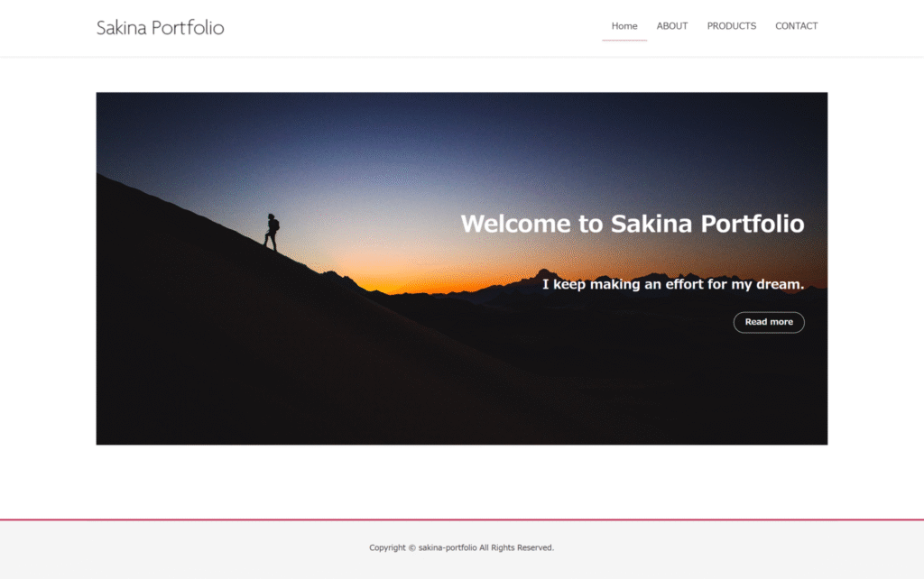Click the Sakina Portfolio site logo
The image size is (924, 579).
click(161, 28)
